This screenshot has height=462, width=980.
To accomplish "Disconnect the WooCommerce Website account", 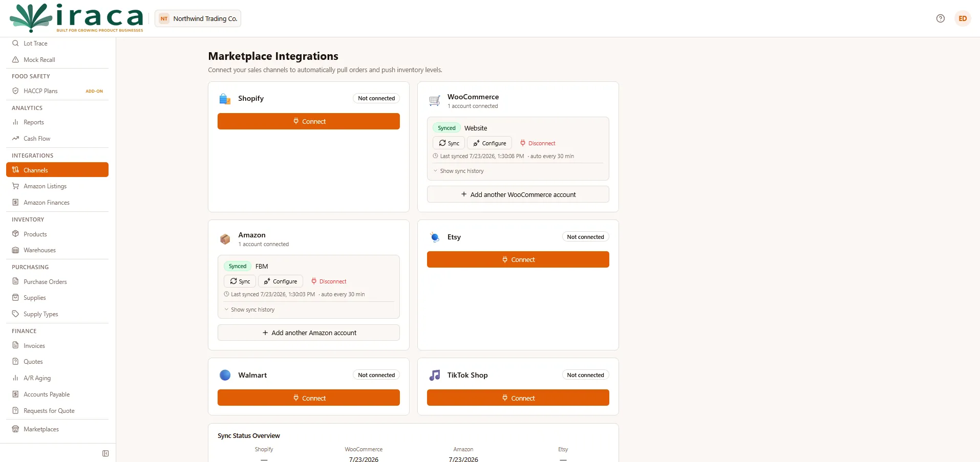I will 538,143.
